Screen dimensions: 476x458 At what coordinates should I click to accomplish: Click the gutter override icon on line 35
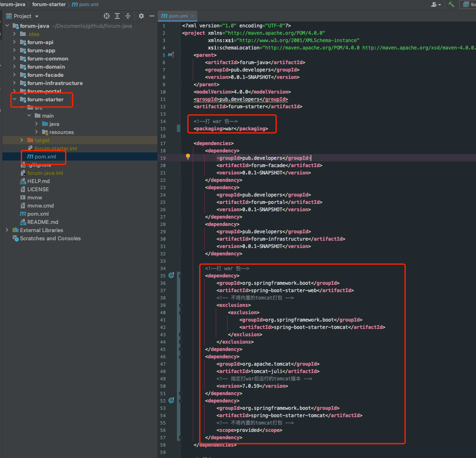pos(172,275)
